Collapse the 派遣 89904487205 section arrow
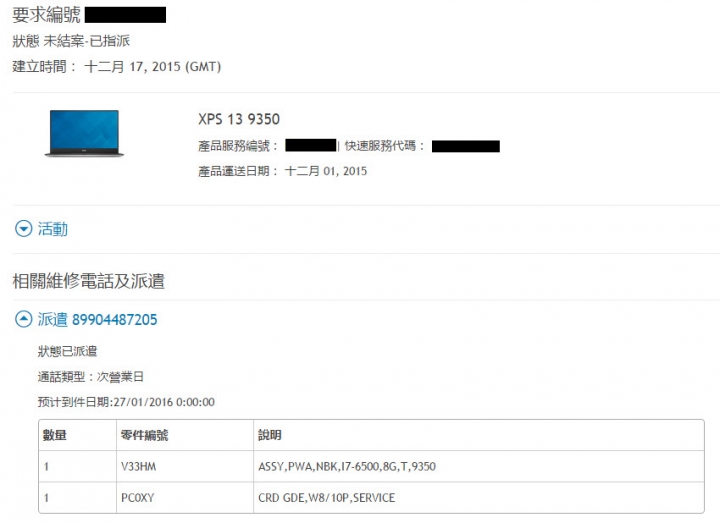 pyautogui.click(x=23, y=319)
